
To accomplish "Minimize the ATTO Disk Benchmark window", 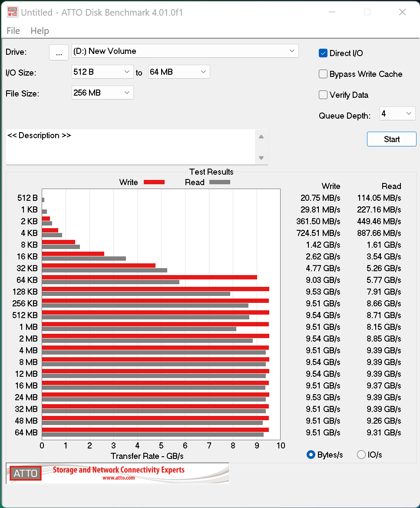I will [332, 12].
